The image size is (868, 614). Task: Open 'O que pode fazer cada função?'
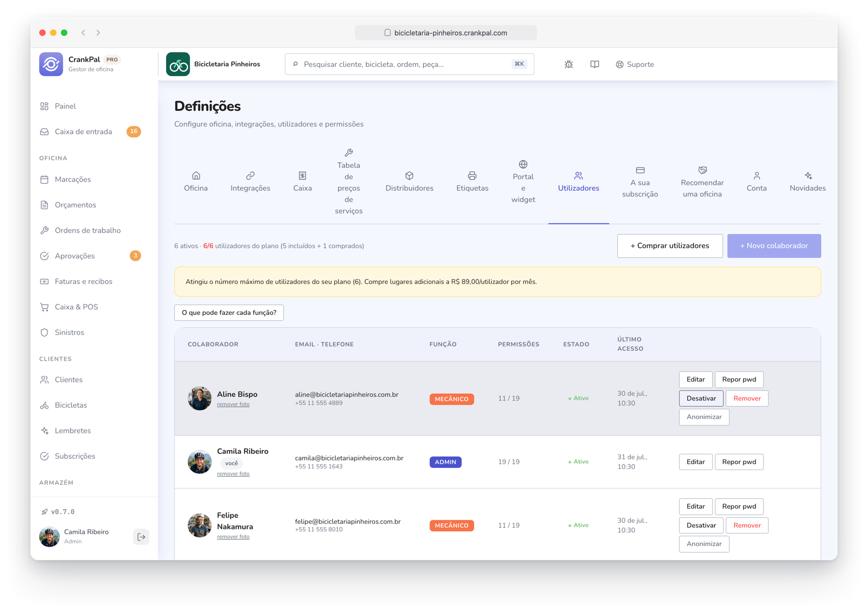click(229, 313)
